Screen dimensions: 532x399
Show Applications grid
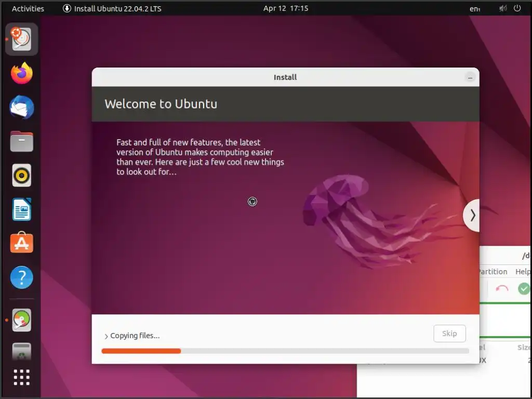tap(22, 377)
